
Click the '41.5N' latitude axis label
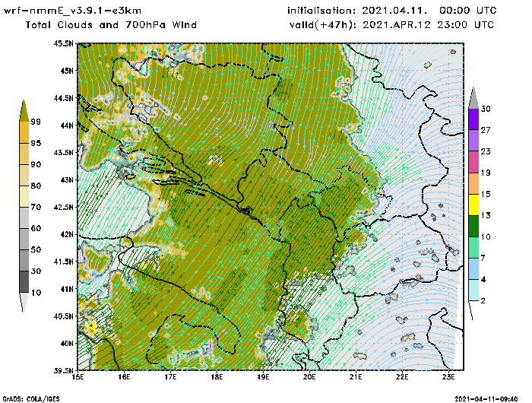63,262
